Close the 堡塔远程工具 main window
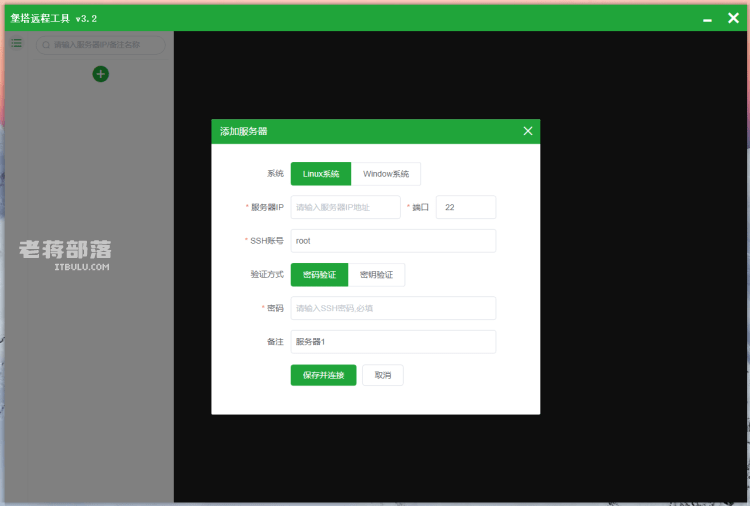The height and width of the screenshot is (506, 750). 733,18
